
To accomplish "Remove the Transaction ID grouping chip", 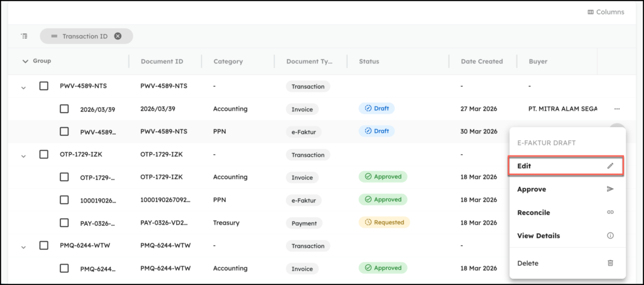I will (x=118, y=36).
